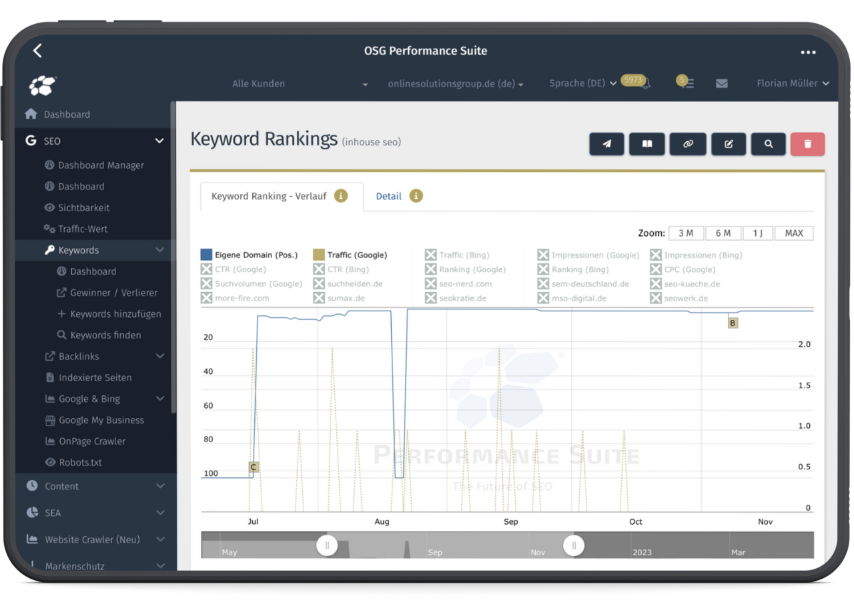Viewport: 854px width, 616px height.
Task: Click the clock icon beside Content
Action: 32,486
